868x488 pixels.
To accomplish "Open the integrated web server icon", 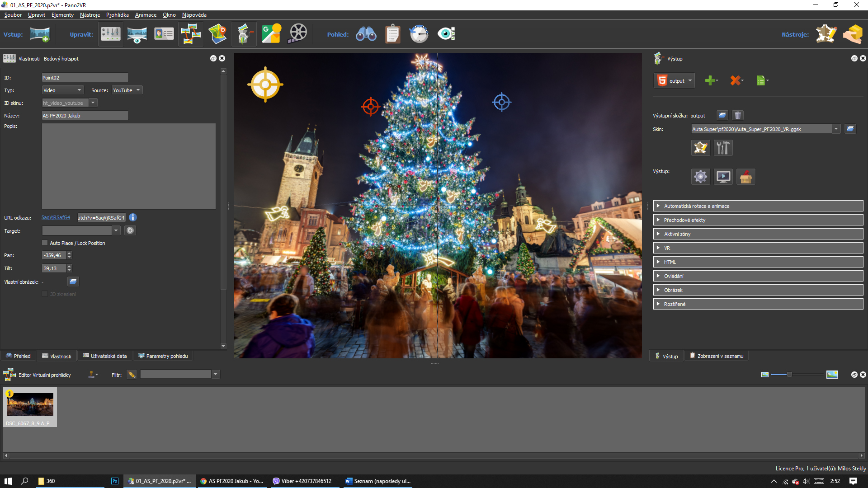I will [x=853, y=34].
